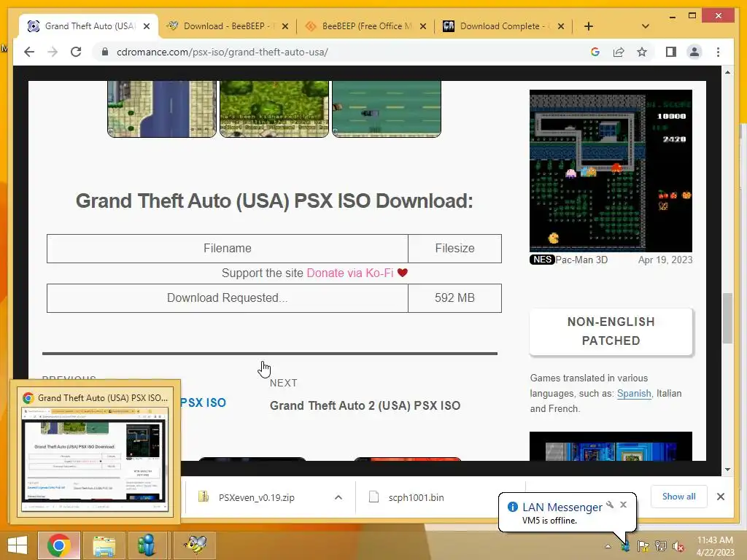Open File Explorer from the taskbar
Screen dimensions: 747x560
pos(104,545)
